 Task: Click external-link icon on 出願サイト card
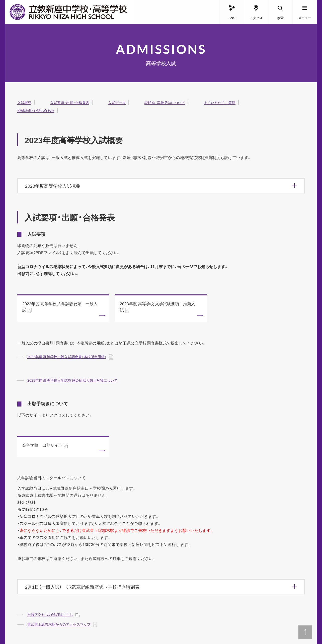66,446
